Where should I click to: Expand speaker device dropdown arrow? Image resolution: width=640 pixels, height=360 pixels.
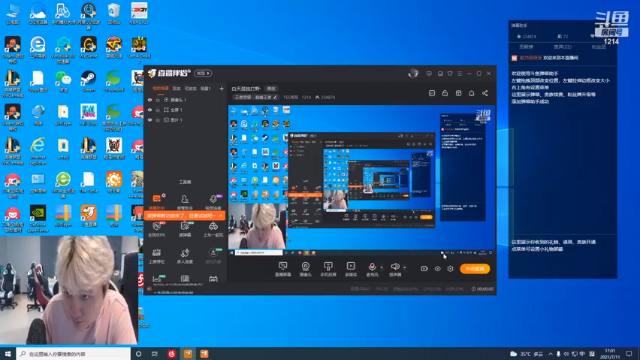click(404, 268)
